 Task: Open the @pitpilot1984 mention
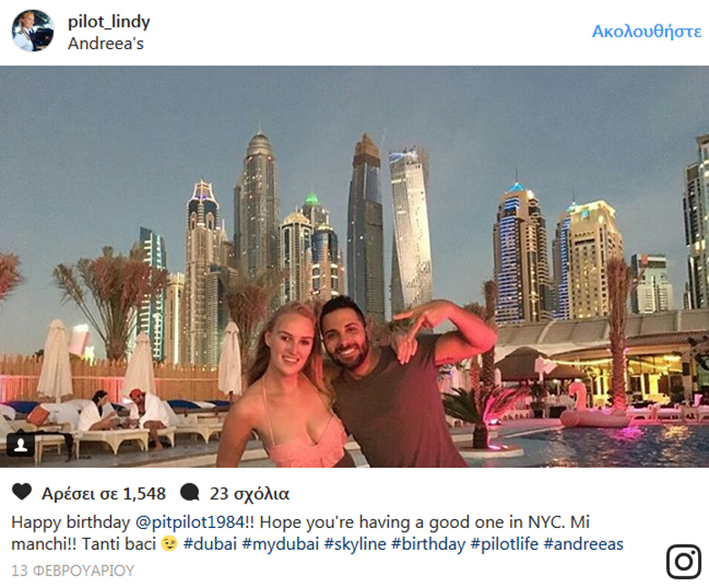tap(190, 522)
